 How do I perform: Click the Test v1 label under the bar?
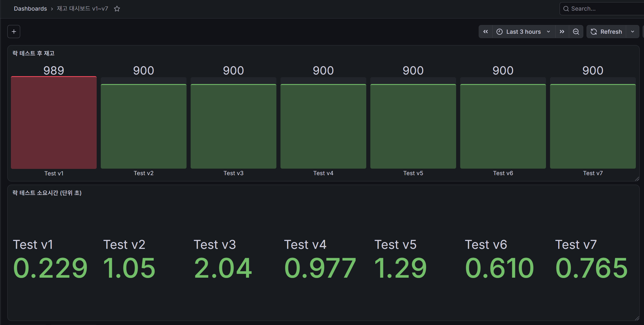54,174
